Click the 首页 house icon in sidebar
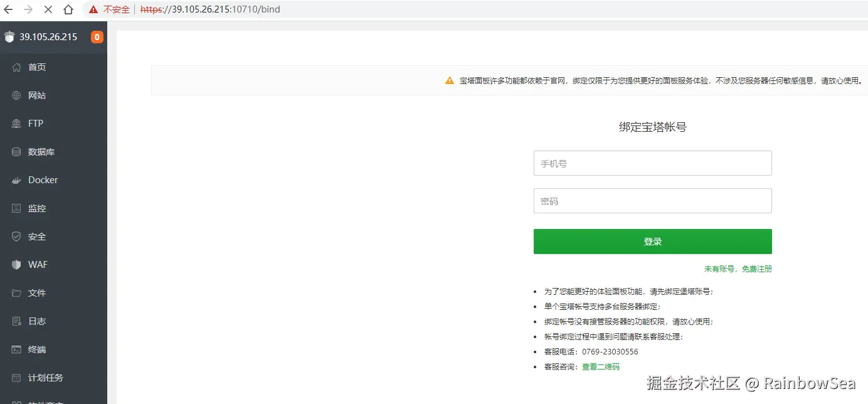 pyautogui.click(x=17, y=67)
